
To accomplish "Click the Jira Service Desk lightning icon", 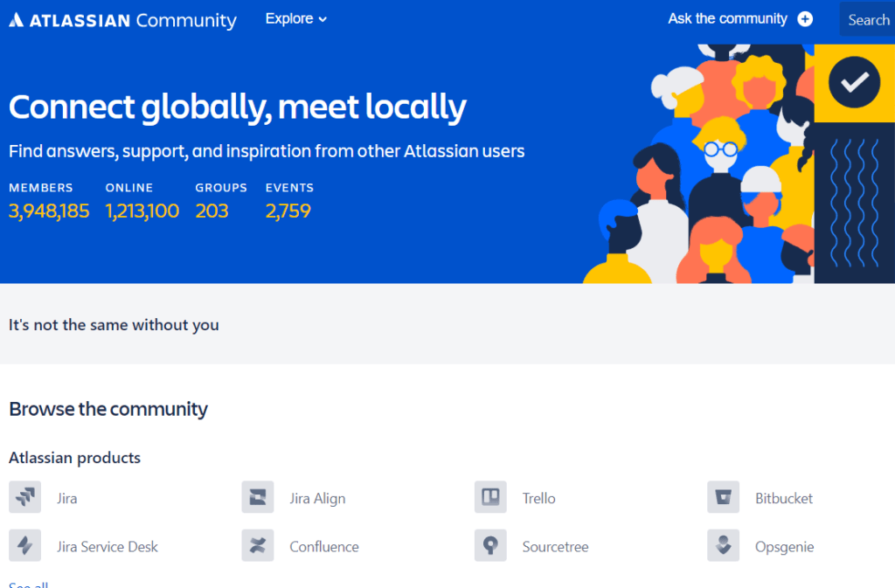I will coord(24,545).
